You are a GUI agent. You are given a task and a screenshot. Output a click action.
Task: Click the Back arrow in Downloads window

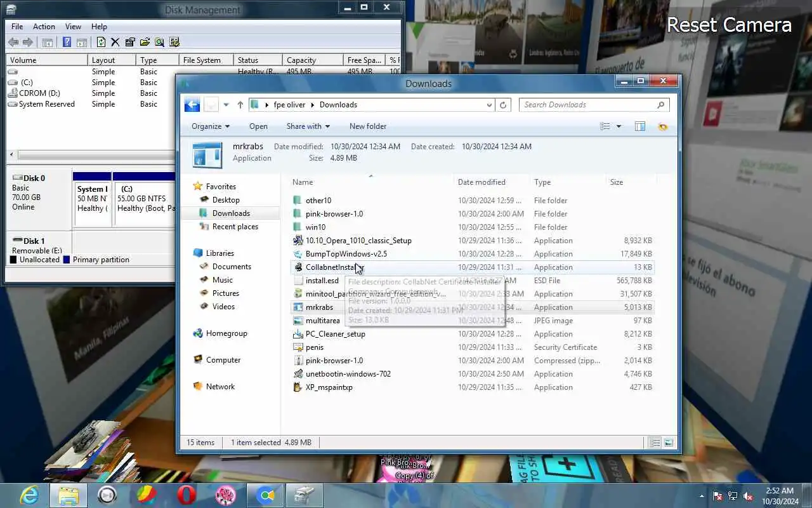[x=192, y=105]
